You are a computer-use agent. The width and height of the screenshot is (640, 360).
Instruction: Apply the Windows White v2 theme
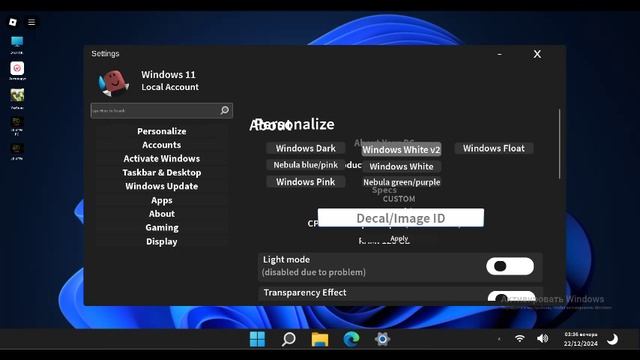pos(401,149)
